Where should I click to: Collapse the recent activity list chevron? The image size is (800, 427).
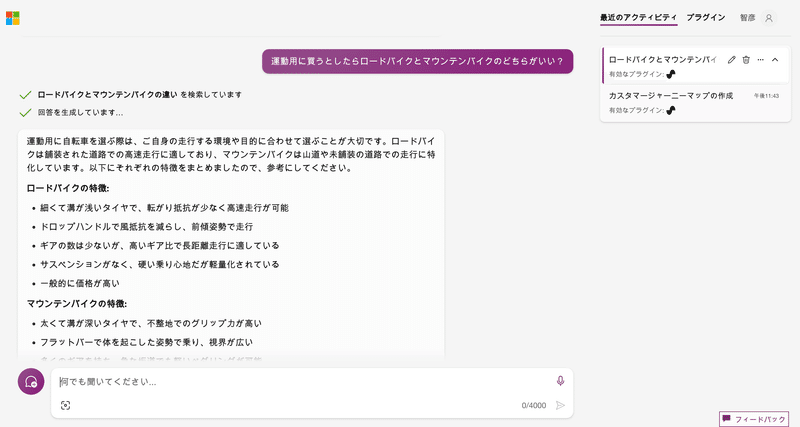pos(775,60)
